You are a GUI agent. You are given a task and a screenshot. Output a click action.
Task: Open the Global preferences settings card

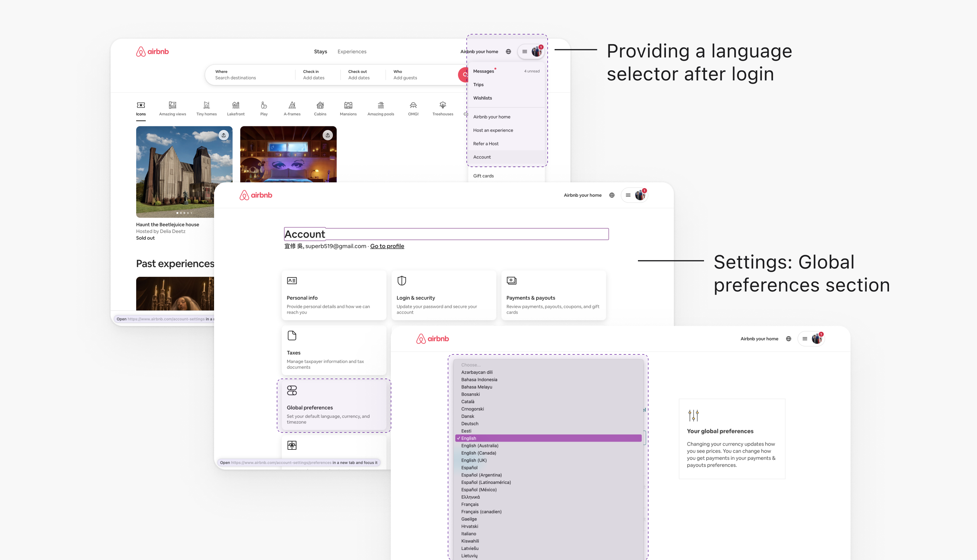pyautogui.click(x=334, y=405)
